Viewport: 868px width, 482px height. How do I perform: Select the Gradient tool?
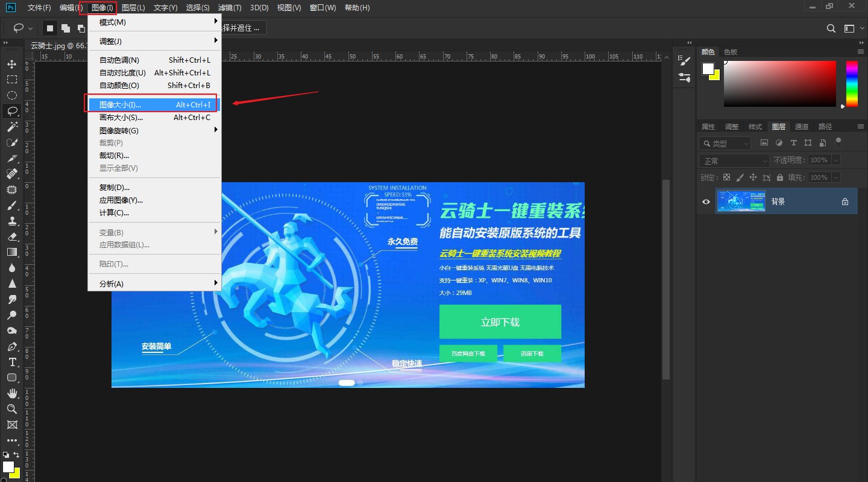11,252
